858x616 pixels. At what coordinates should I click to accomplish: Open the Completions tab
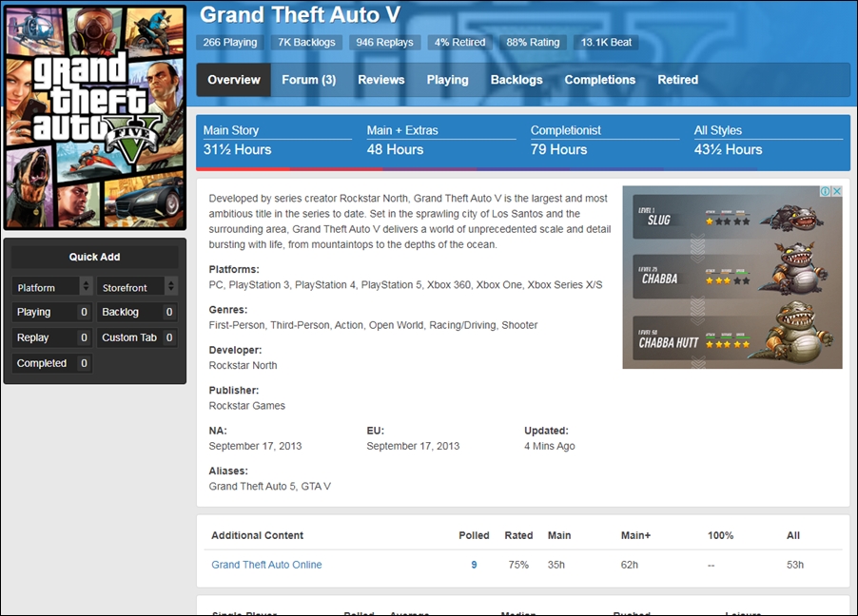599,80
